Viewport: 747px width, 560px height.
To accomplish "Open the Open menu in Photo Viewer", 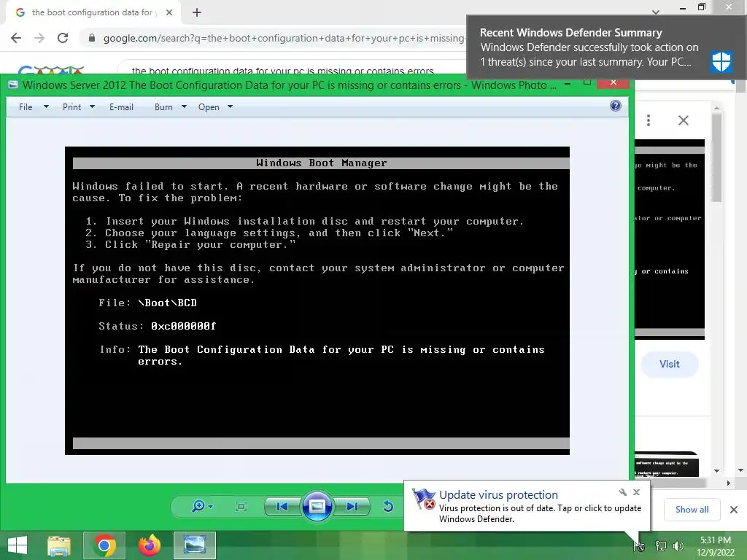I will click(209, 107).
